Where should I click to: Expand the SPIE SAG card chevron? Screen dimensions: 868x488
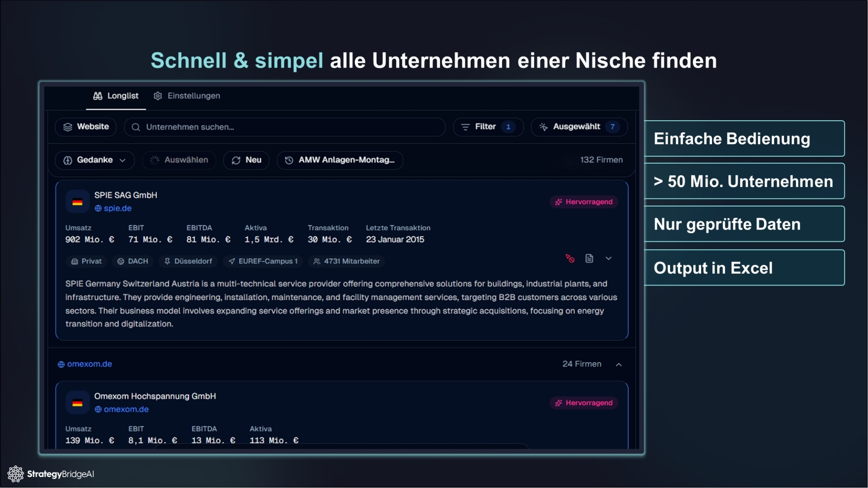[609, 258]
